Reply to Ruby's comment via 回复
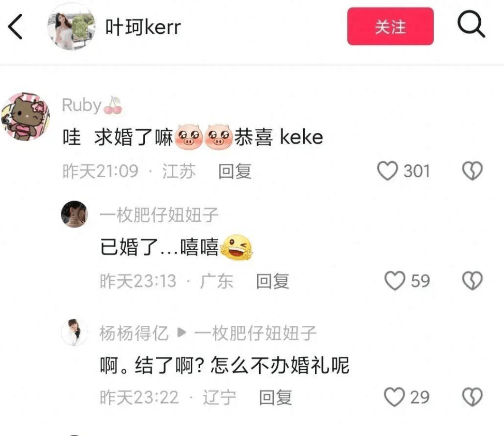 coord(234,171)
